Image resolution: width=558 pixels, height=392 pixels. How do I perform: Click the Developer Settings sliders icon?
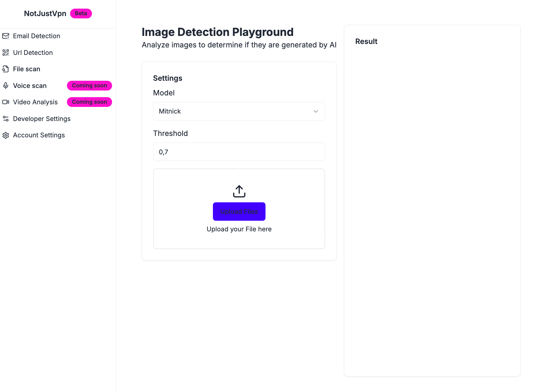click(x=6, y=119)
